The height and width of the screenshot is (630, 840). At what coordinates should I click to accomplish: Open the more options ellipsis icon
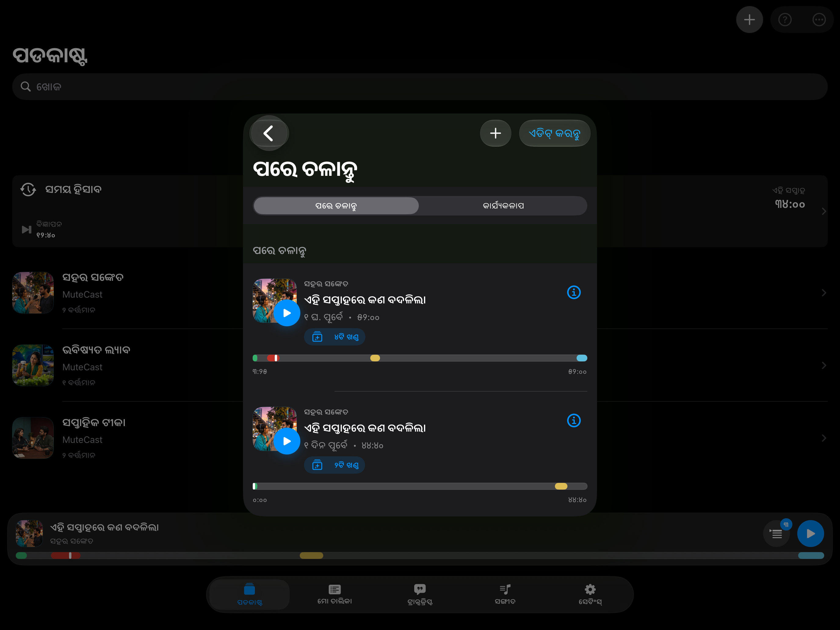click(x=819, y=20)
